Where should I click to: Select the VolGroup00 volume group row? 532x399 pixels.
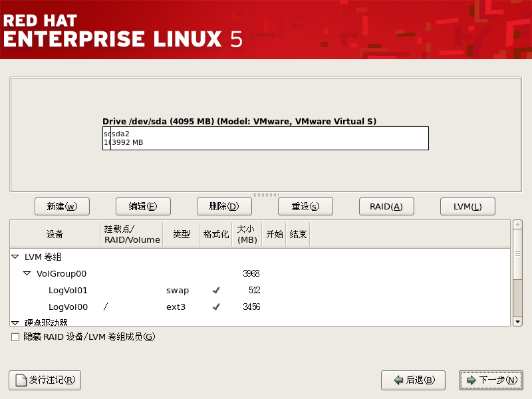click(260, 273)
